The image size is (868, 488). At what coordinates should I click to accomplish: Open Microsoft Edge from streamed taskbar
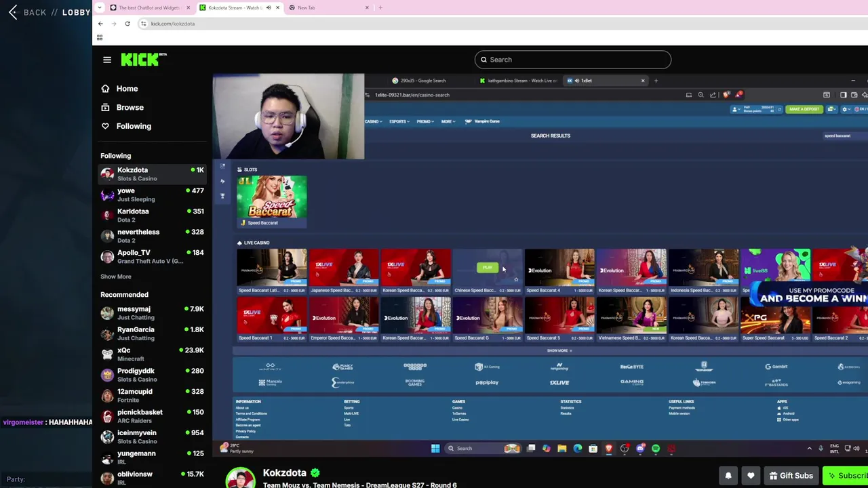point(578,448)
